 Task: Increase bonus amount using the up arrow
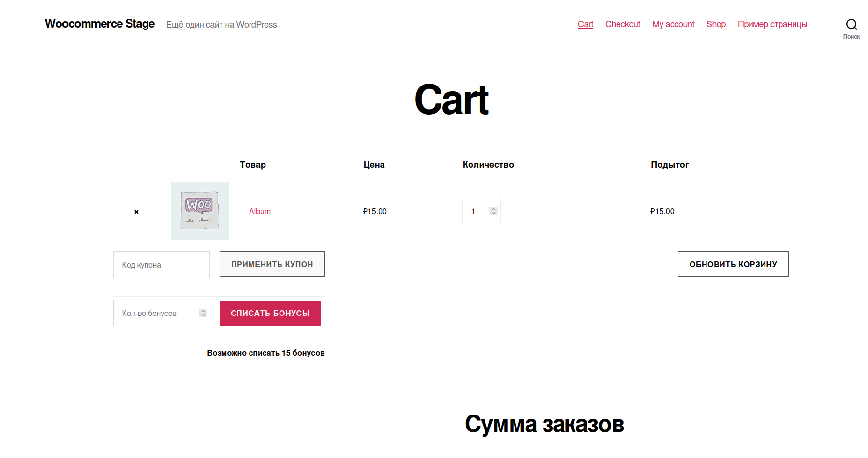click(203, 311)
